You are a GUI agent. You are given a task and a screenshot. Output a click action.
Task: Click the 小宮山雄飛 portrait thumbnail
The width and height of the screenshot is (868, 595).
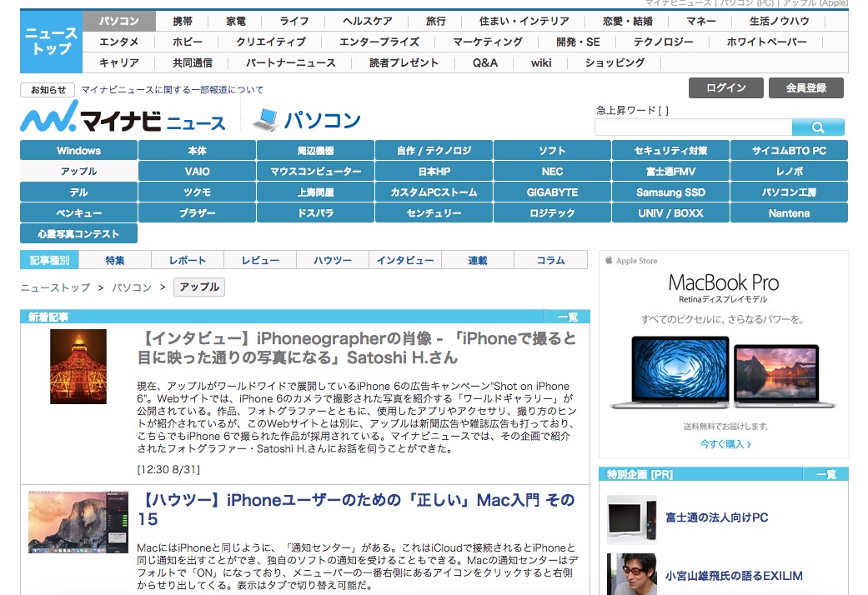[632, 574]
